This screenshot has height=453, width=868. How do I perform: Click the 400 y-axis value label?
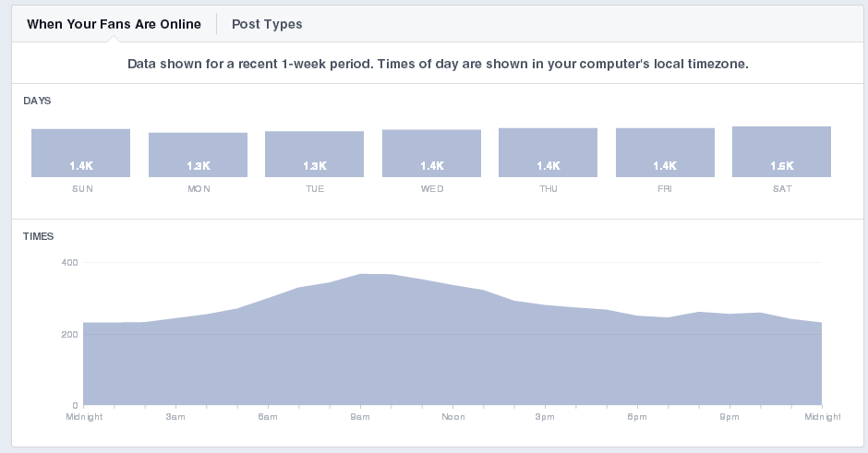tap(69, 263)
